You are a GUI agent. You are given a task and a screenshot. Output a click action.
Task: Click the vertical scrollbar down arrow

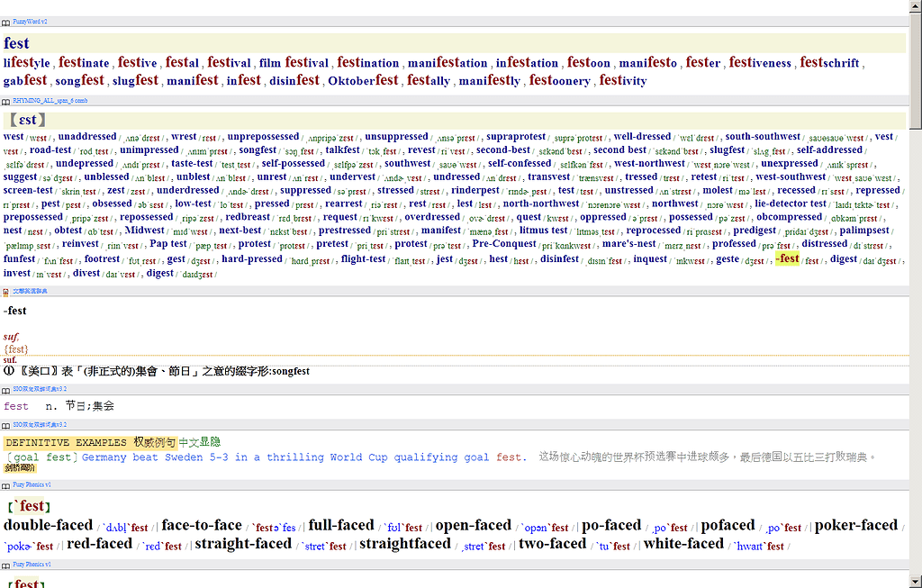pyautogui.click(x=915, y=581)
